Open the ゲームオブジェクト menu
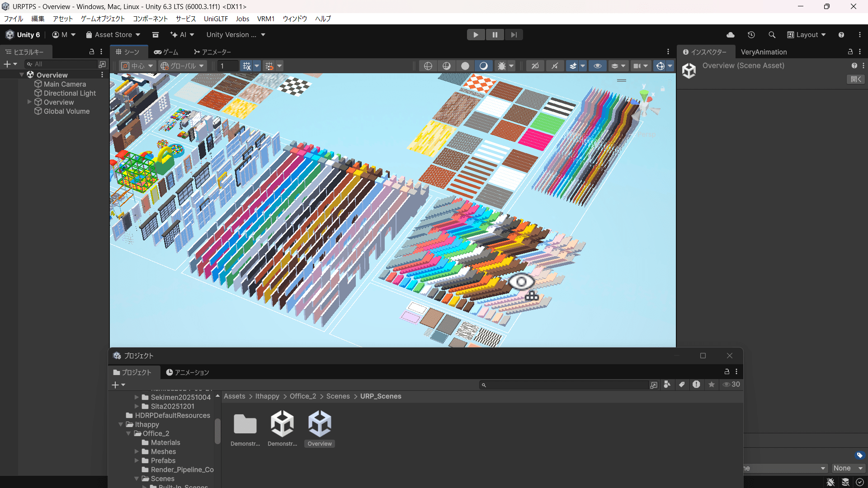The width and height of the screenshot is (868, 488). click(103, 19)
